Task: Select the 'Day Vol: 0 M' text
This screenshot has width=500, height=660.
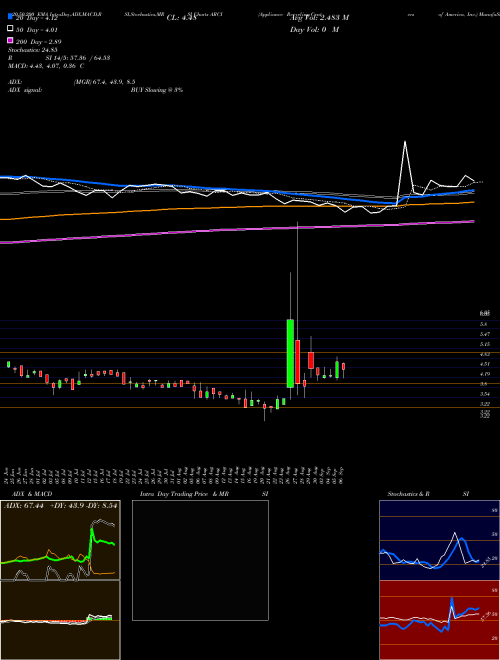Action: click(x=314, y=30)
